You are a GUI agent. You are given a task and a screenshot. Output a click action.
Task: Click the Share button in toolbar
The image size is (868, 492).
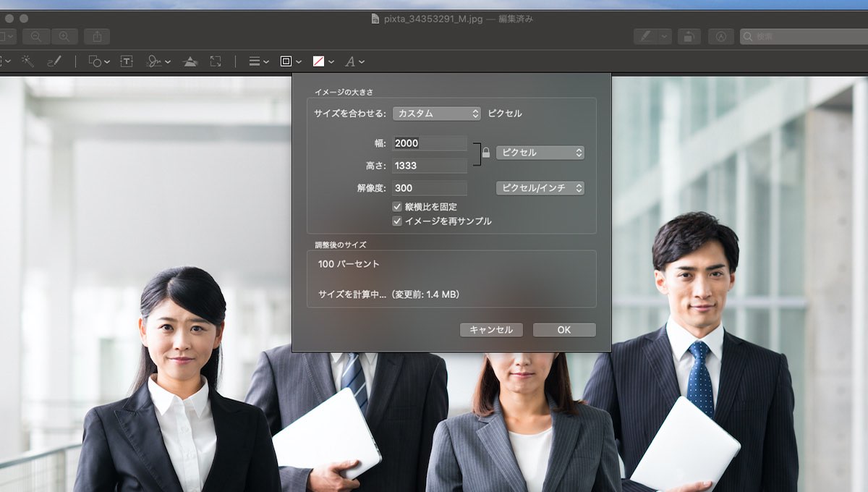pyautogui.click(x=97, y=36)
